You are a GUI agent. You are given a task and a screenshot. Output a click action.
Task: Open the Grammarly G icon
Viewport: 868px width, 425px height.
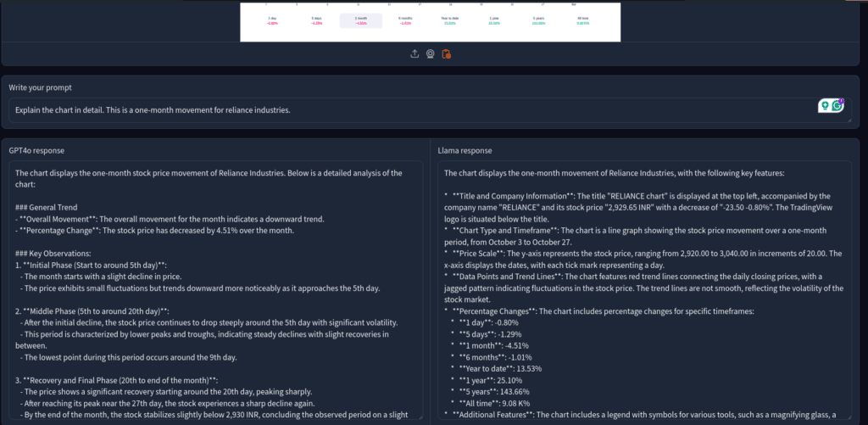tap(837, 105)
